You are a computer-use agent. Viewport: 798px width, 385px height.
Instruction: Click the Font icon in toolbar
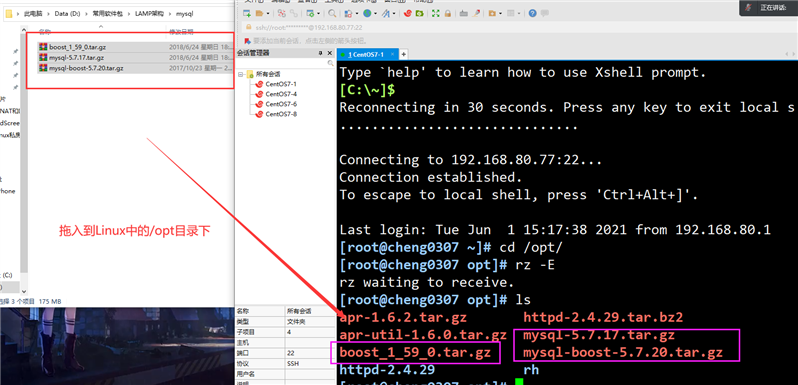click(386, 13)
